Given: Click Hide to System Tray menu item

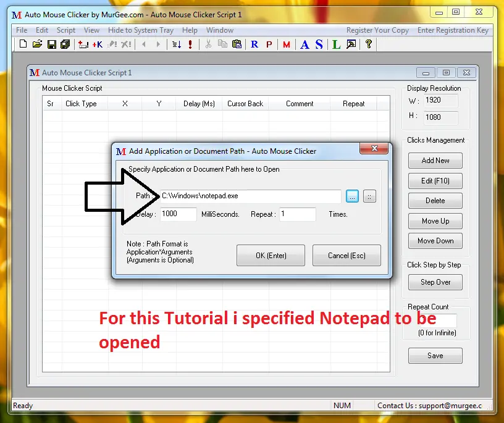Looking at the screenshot, I should pos(141,30).
